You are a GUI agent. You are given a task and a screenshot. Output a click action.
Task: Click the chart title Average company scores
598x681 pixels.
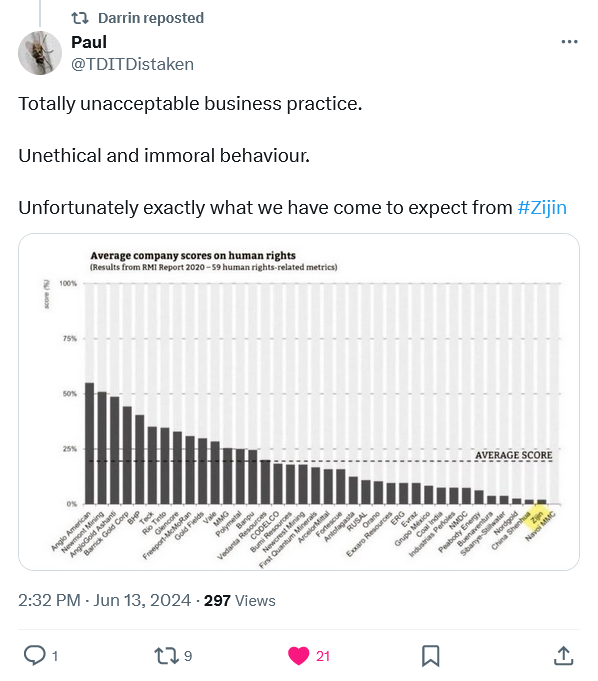tap(193, 255)
